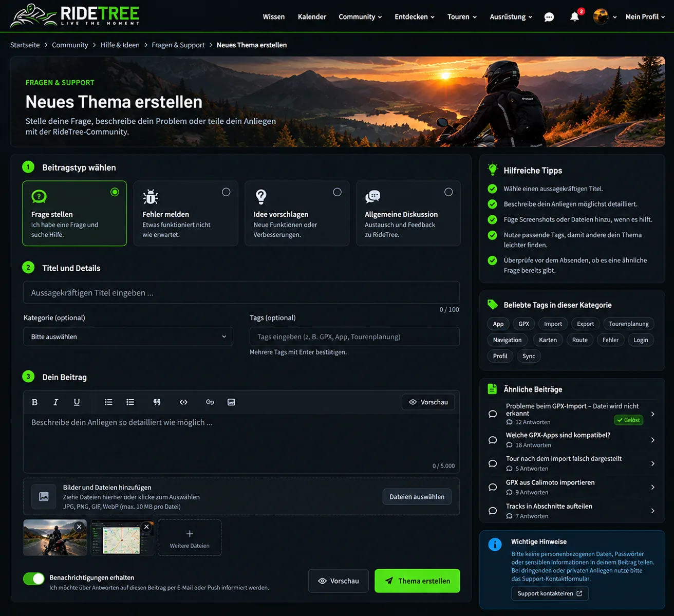674x616 pixels.
Task: Insert a numbered list
Action: click(x=130, y=402)
